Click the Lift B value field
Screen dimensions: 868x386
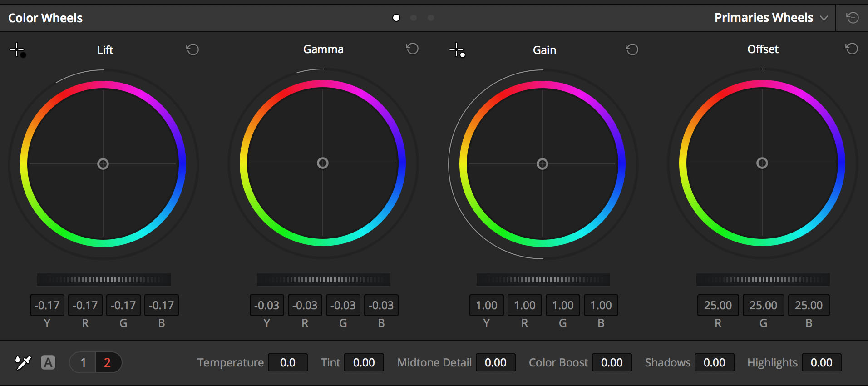[162, 305]
